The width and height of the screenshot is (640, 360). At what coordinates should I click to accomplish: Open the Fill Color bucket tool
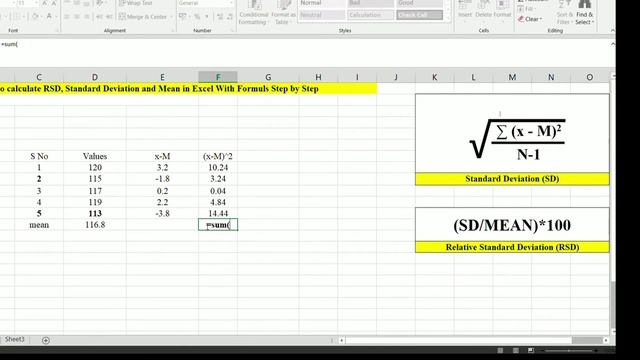pos(35,16)
